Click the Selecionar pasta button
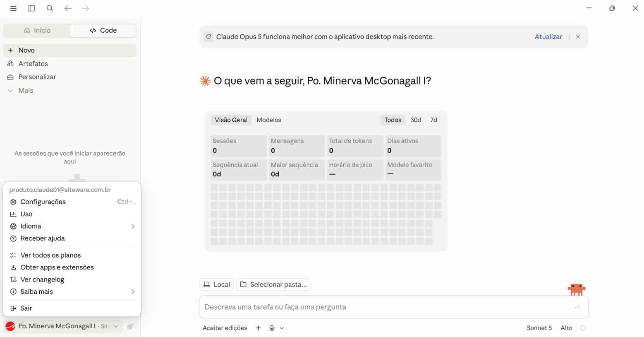 274,284
